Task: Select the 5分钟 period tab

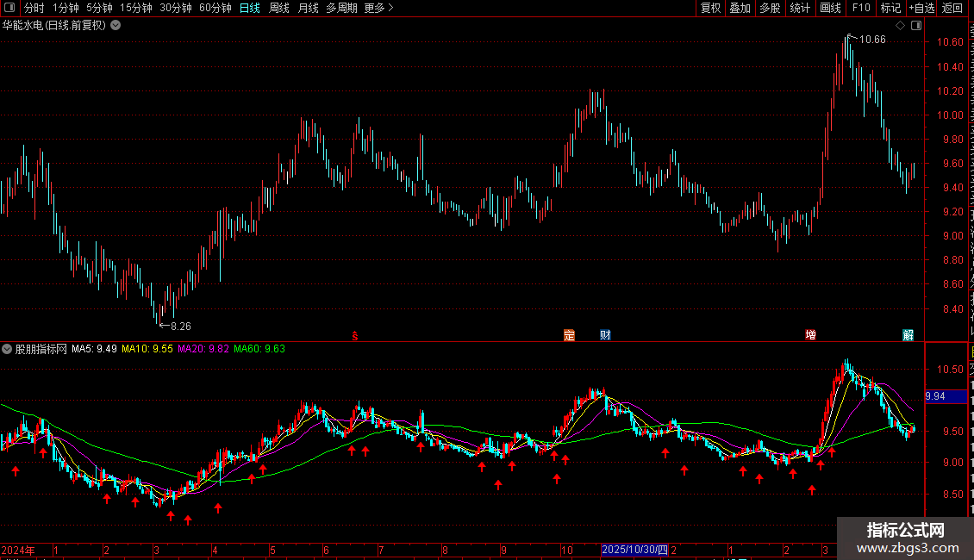Action: pos(99,8)
